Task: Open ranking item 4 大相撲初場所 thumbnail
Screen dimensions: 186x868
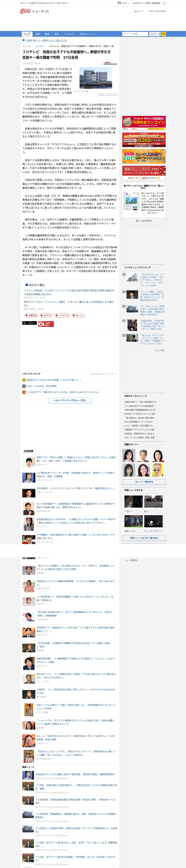Action: pos(132,325)
